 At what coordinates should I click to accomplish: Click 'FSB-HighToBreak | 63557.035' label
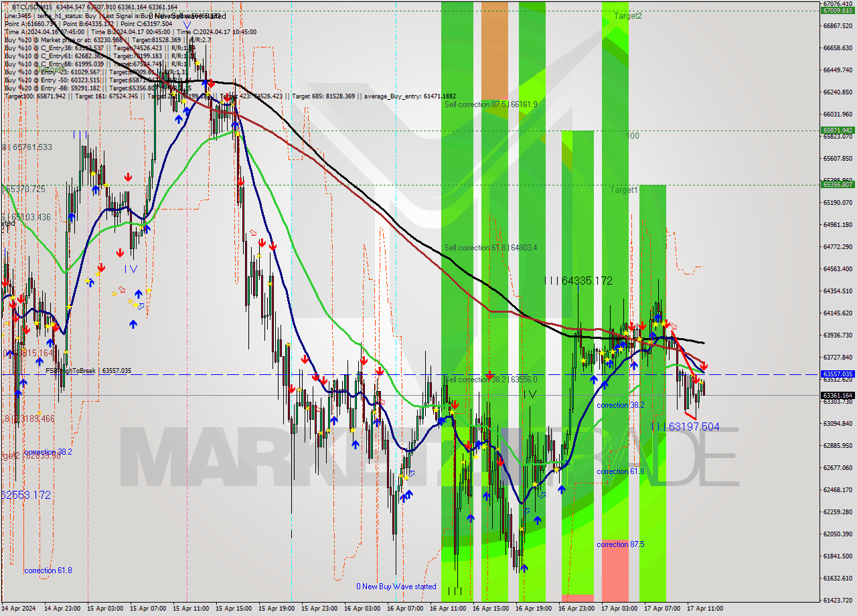88,371
